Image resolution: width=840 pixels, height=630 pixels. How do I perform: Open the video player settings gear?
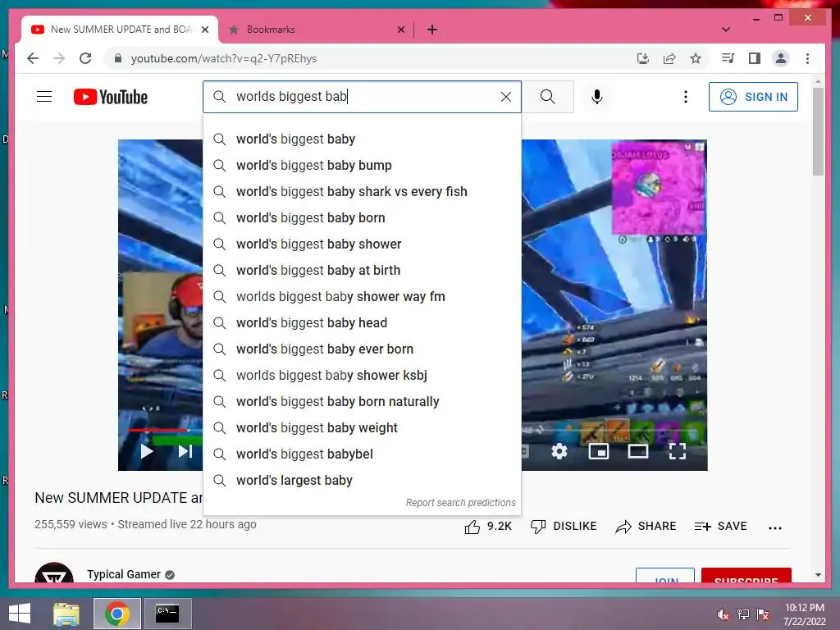pos(559,452)
